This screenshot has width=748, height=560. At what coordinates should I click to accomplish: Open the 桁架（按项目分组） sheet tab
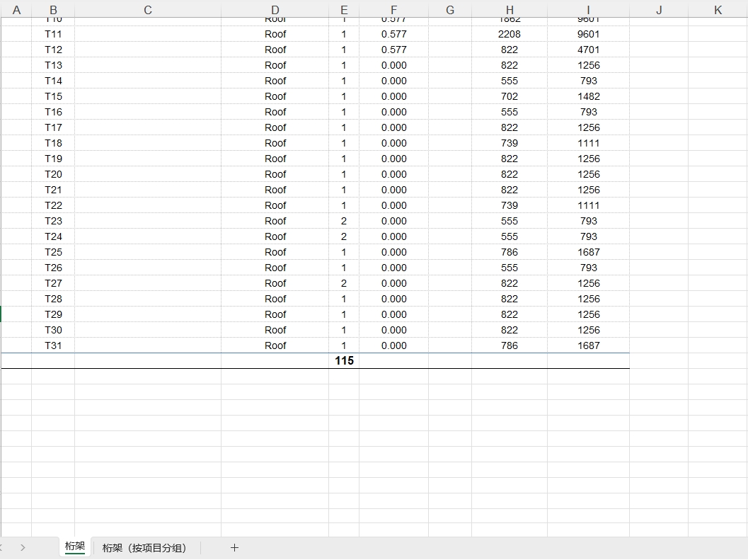[144, 547]
